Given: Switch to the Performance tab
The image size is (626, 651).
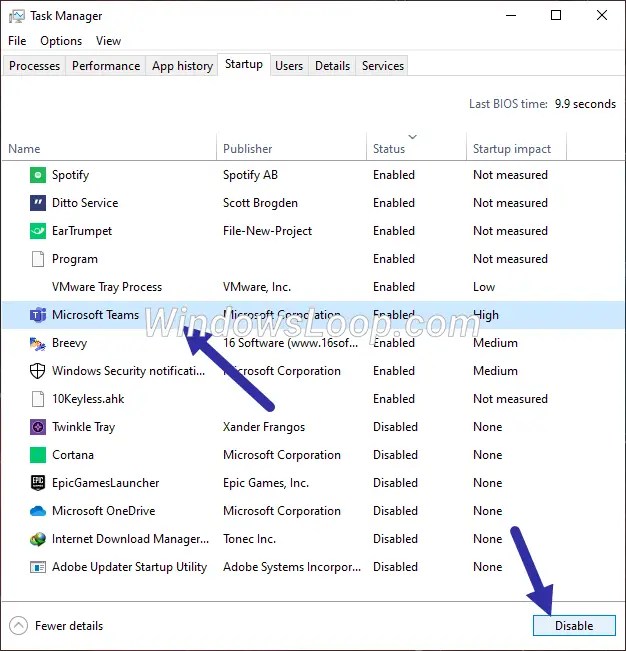Looking at the screenshot, I should [x=106, y=66].
